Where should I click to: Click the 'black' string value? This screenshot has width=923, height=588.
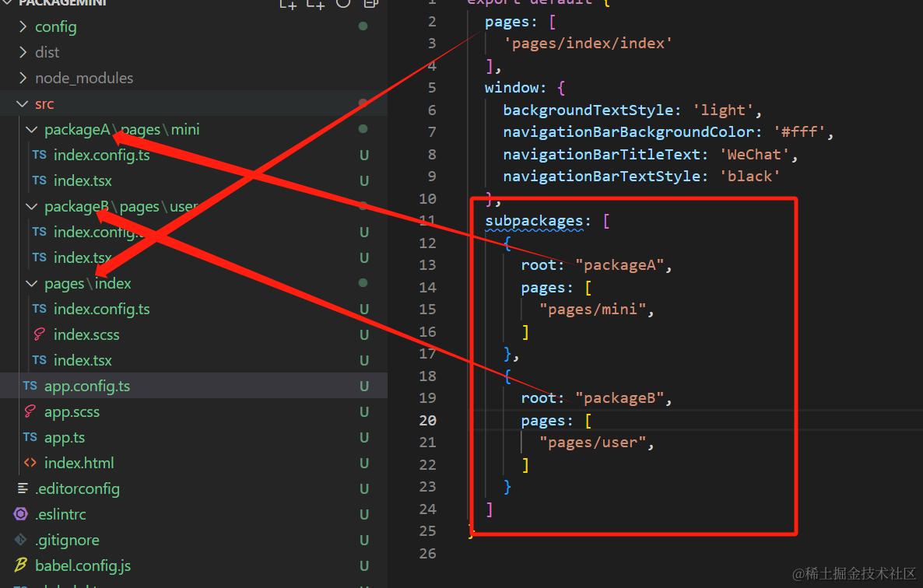point(750,177)
